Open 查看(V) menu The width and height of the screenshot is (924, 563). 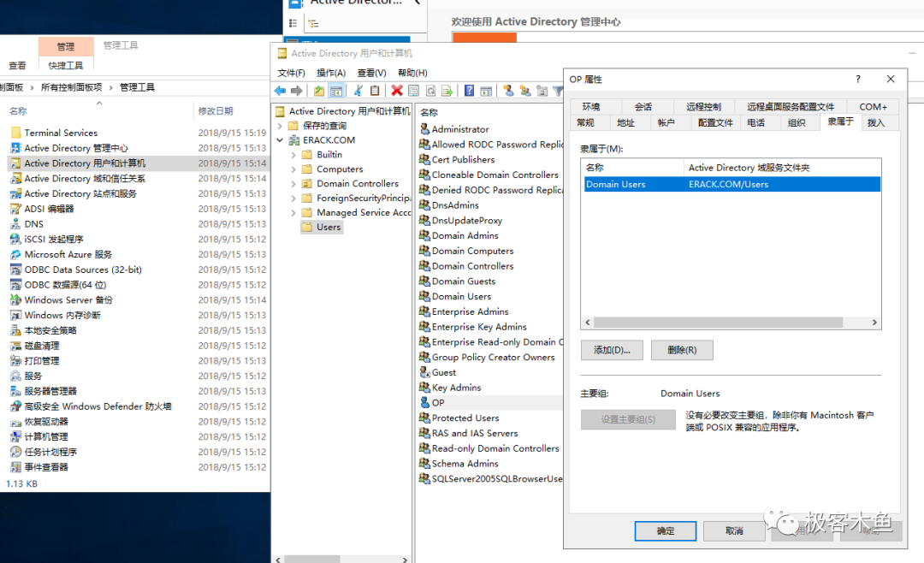point(372,73)
